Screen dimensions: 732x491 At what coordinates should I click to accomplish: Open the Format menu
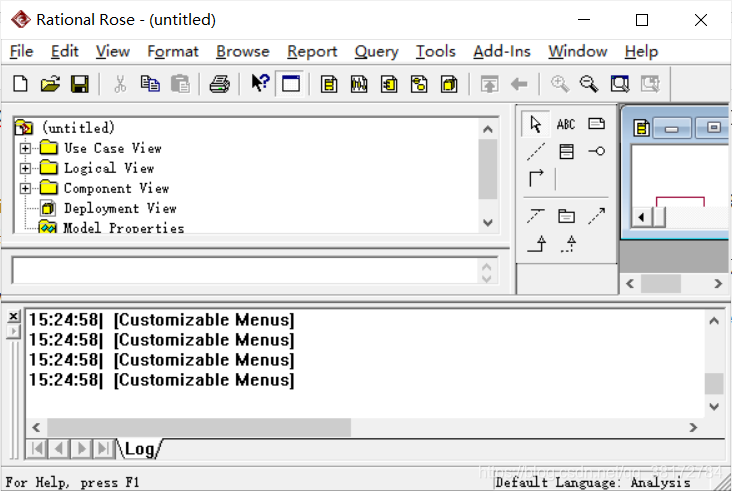(173, 51)
